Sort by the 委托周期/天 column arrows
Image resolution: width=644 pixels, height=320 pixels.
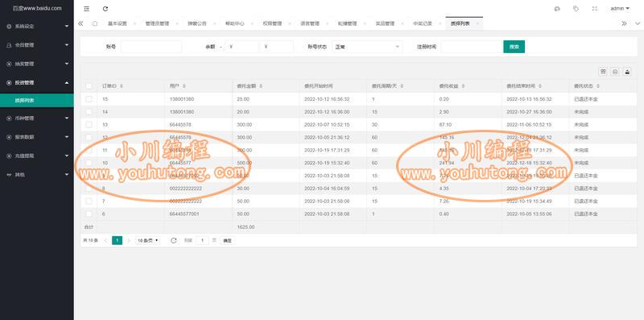tap(402, 86)
